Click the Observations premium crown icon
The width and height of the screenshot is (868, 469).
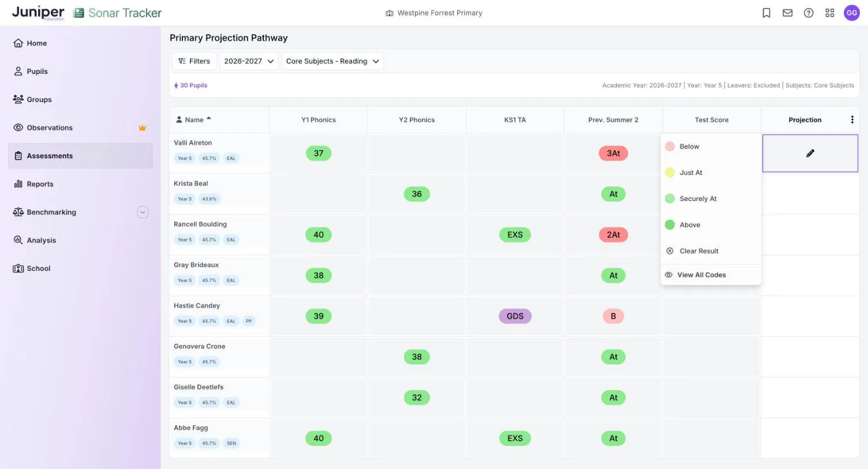(142, 128)
